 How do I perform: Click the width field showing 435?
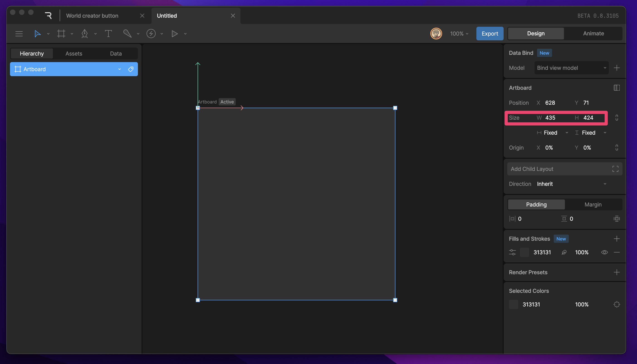coord(550,118)
